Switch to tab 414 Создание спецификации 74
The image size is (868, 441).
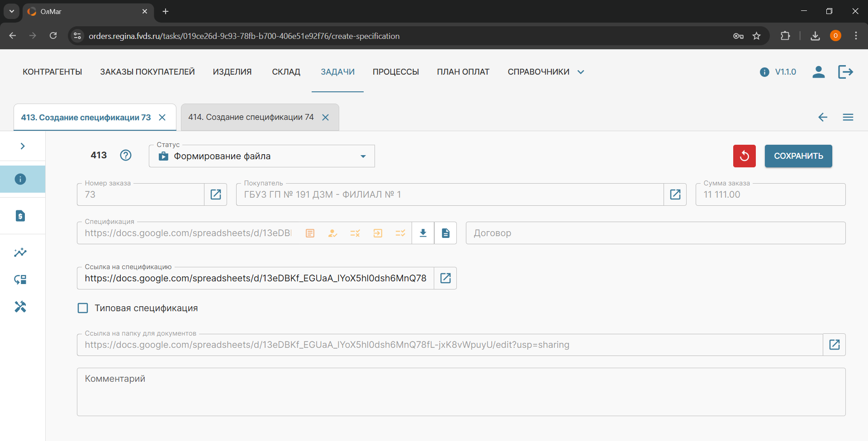click(x=251, y=117)
